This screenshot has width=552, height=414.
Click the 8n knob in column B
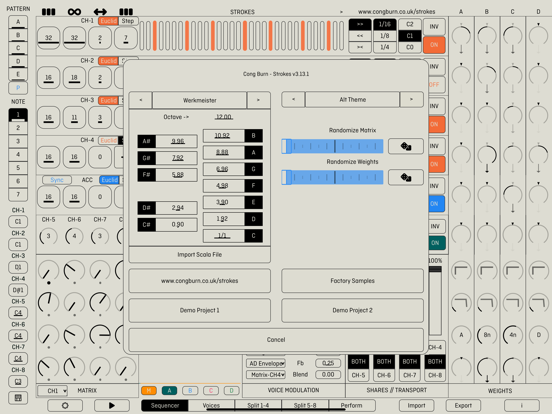[x=487, y=335]
